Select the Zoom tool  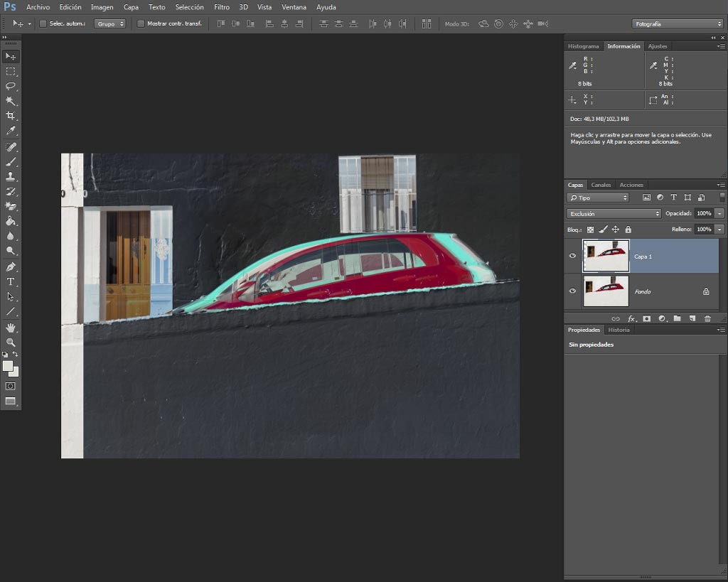[10, 343]
